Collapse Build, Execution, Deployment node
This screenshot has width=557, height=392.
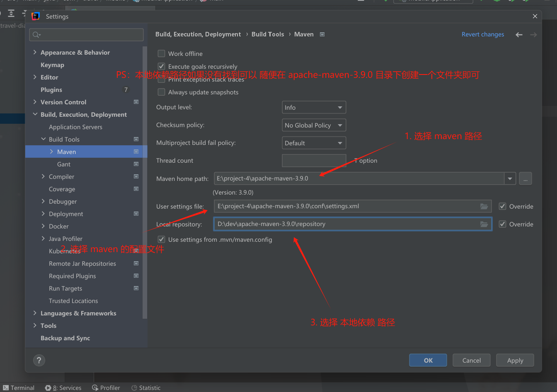coord(35,115)
